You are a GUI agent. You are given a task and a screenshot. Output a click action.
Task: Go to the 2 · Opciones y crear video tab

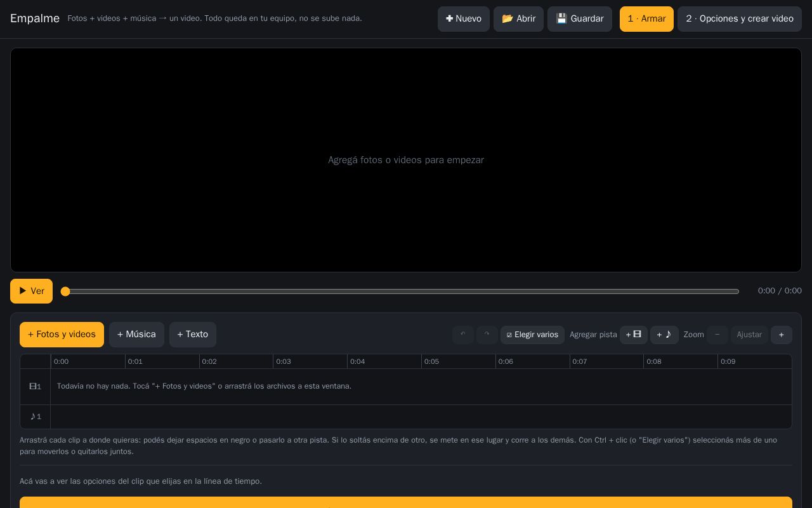[x=740, y=19]
